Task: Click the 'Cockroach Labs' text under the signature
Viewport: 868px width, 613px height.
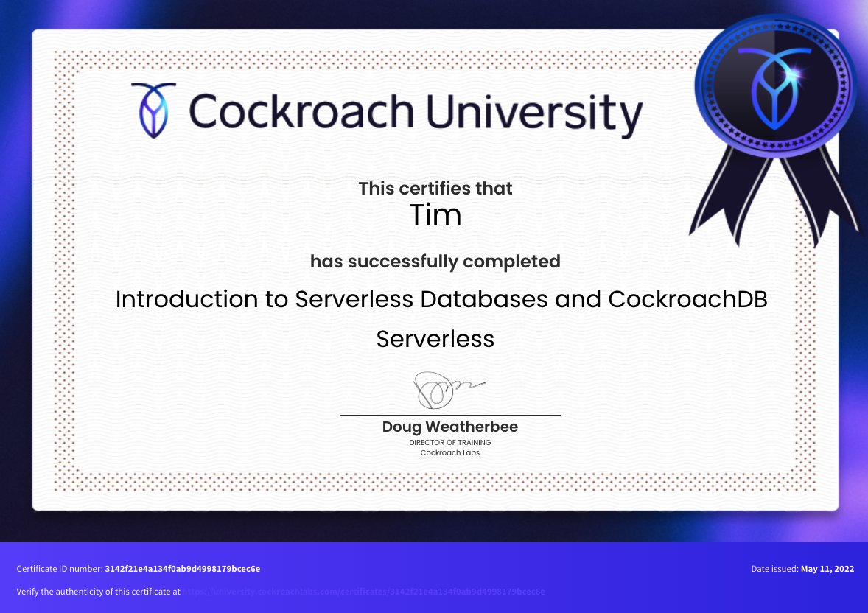Action: [450, 453]
